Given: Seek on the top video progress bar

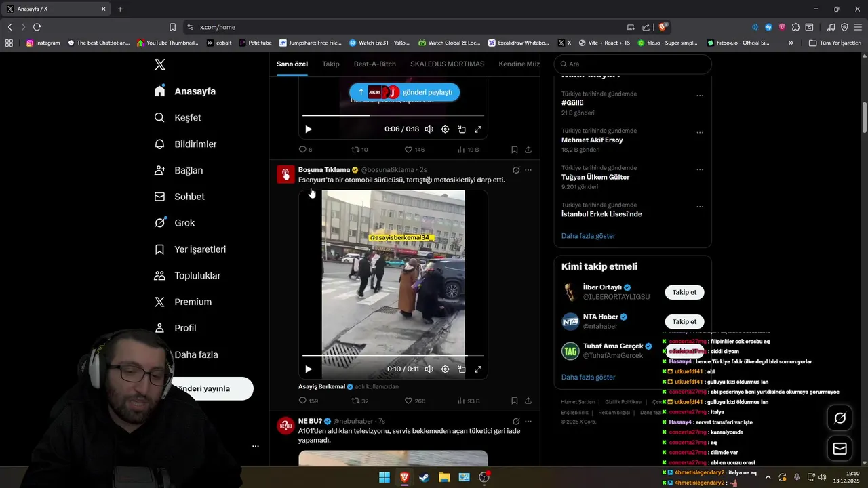Looking at the screenshot, I should coord(393,115).
